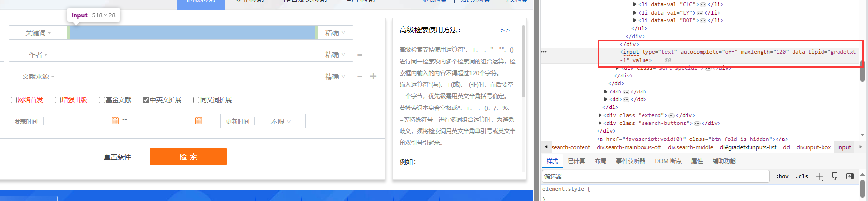Select input breadcrumb item
Viewport: 868px width, 201px height.
coord(844,147)
